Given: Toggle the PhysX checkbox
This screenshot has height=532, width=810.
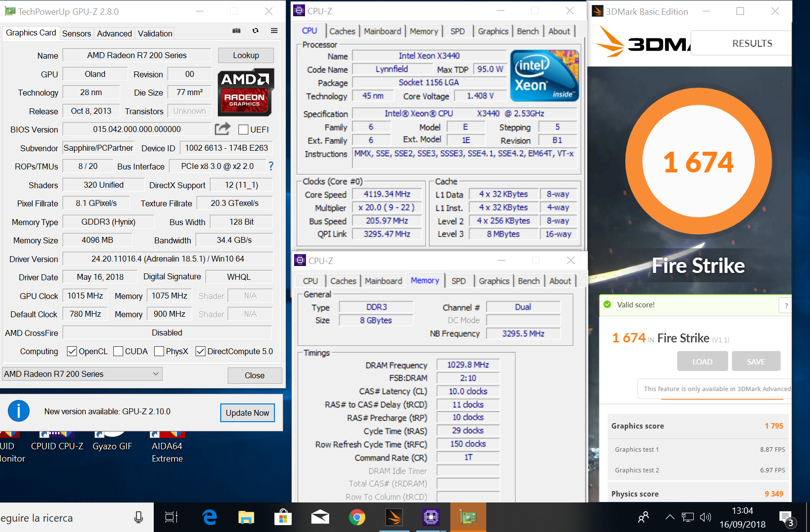Looking at the screenshot, I should [159, 351].
